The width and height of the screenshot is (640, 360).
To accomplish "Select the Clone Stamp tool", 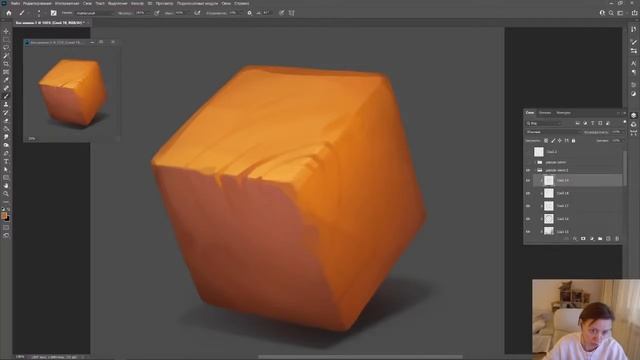I will point(6,104).
